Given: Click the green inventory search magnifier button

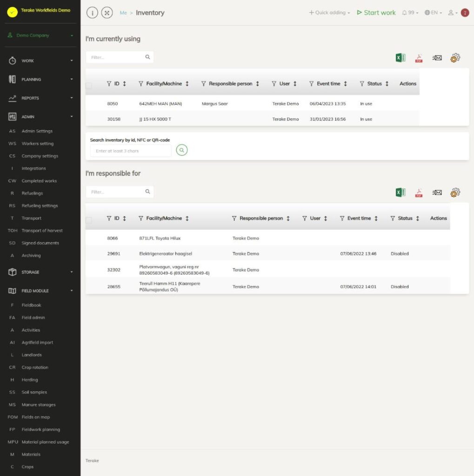Looking at the screenshot, I should pyautogui.click(x=182, y=150).
